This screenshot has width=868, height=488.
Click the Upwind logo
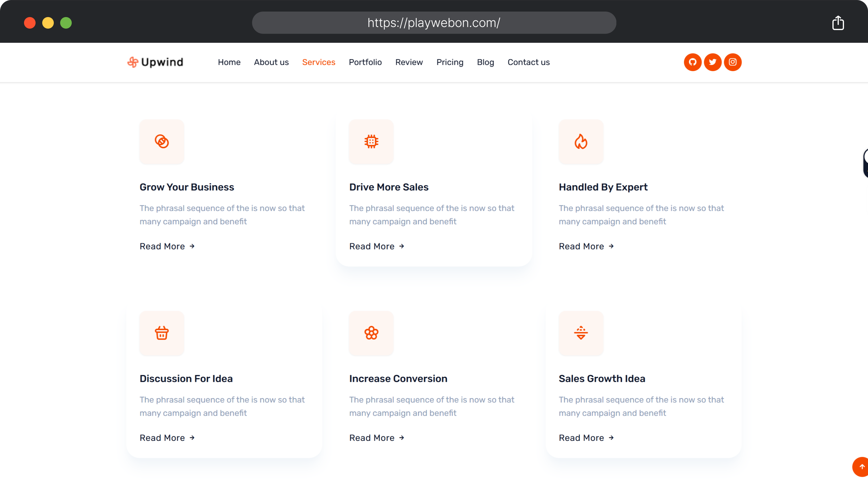click(x=155, y=62)
